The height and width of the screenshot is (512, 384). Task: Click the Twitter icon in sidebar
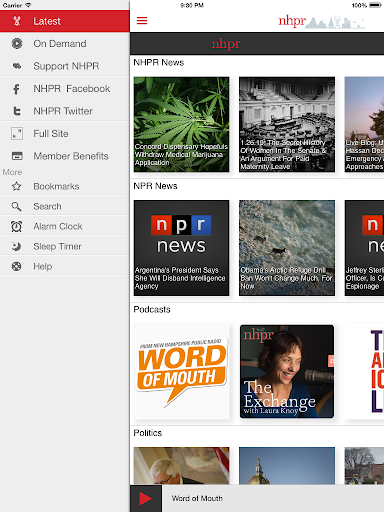[x=17, y=111]
